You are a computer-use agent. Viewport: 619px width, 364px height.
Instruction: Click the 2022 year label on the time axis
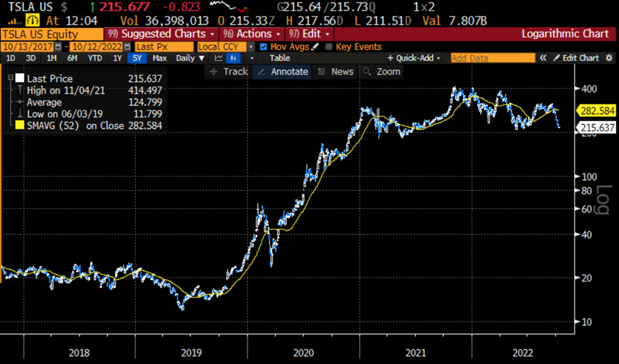tap(522, 352)
